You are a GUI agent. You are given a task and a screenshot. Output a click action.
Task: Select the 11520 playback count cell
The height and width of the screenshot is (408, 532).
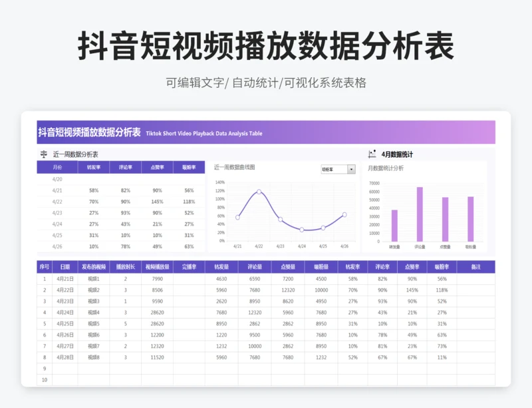point(157,357)
